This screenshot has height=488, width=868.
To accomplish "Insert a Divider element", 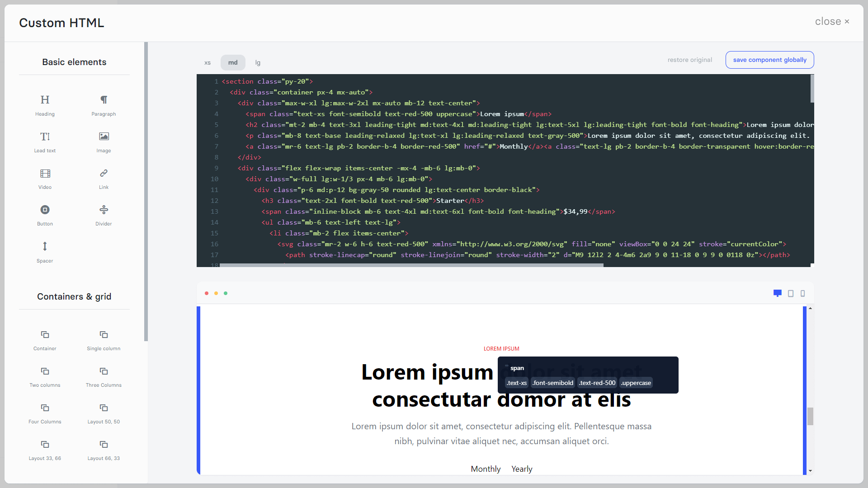I will coord(104,215).
